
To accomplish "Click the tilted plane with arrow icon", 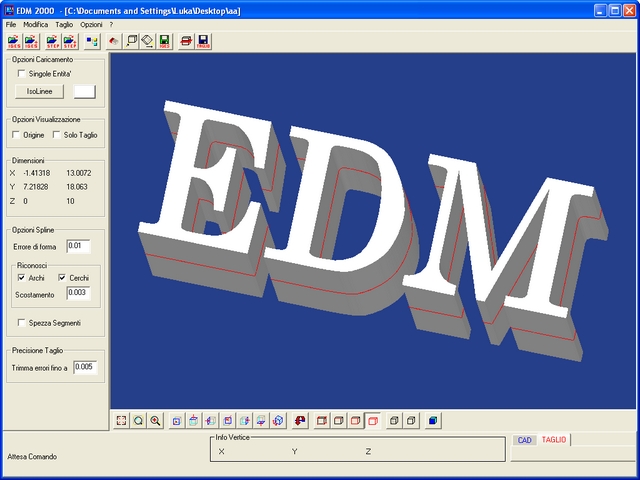I will pos(148,41).
